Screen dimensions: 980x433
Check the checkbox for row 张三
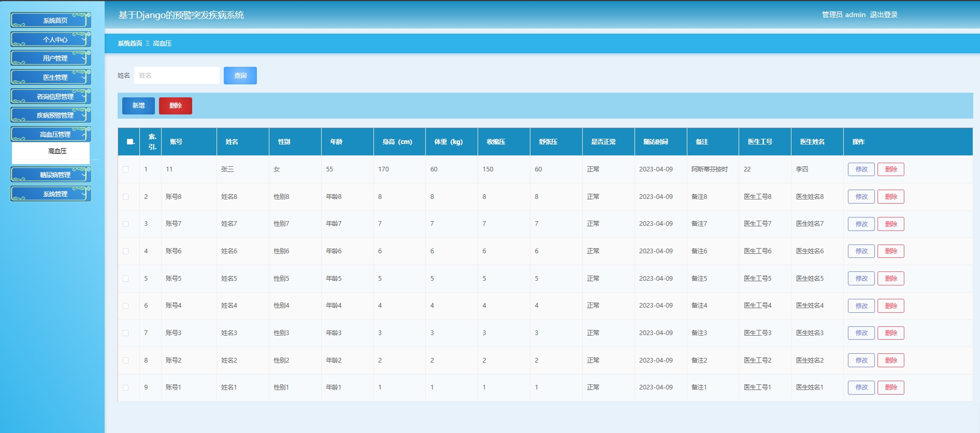click(125, 169)
